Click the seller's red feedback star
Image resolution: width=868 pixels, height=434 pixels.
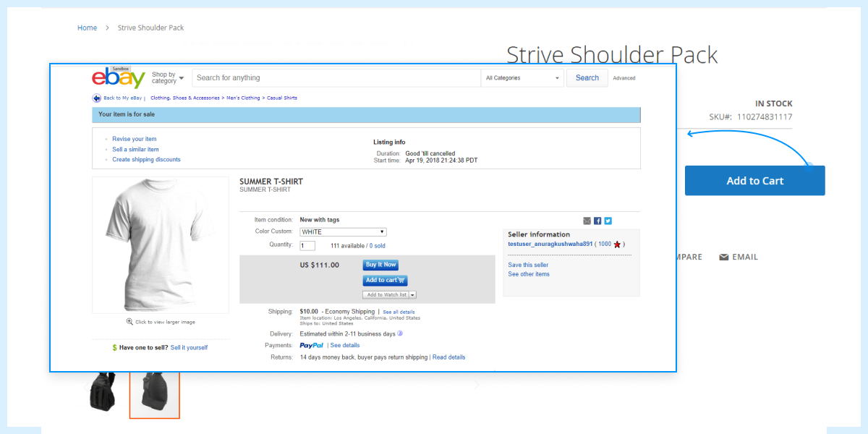click(617, 244)
